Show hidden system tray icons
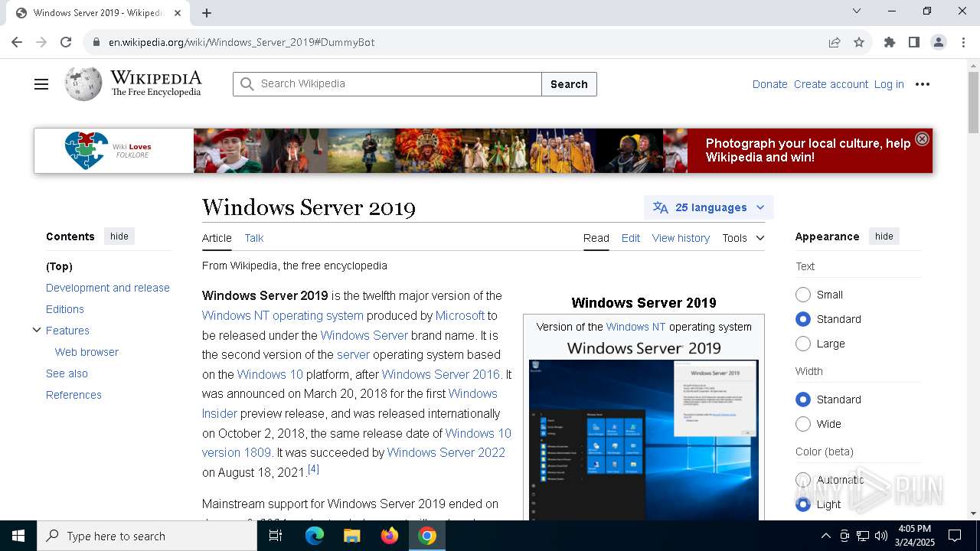Viewport: 980px width, 551px height. point(825,536)
